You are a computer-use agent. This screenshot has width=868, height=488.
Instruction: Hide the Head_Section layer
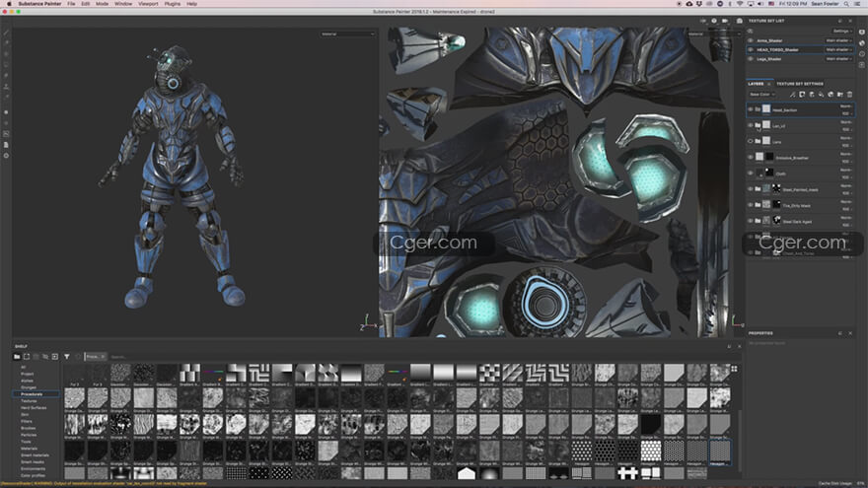tap(751, 109)
